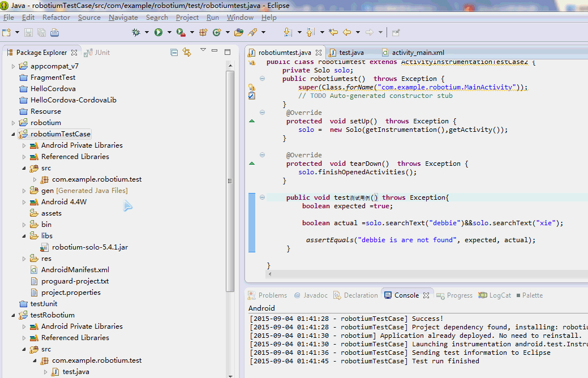
Task: Click the Package Explorer vertical scrollbar
Action: coord(230,181)
